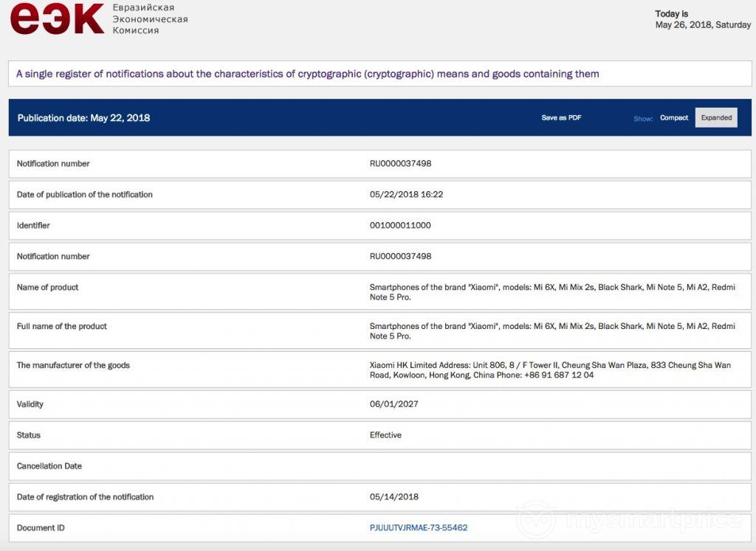The image size is (756, 551).
Task: Click the register title heading link
Action: tap(308, 74)
